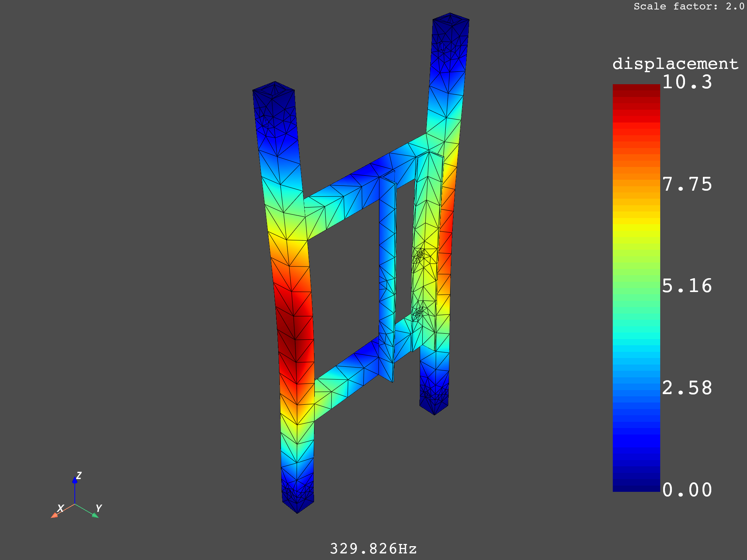The width and height of the screenshot is (747, 560).
Task: Click the 7.75 scale value
Action: (x=687, y=184)
